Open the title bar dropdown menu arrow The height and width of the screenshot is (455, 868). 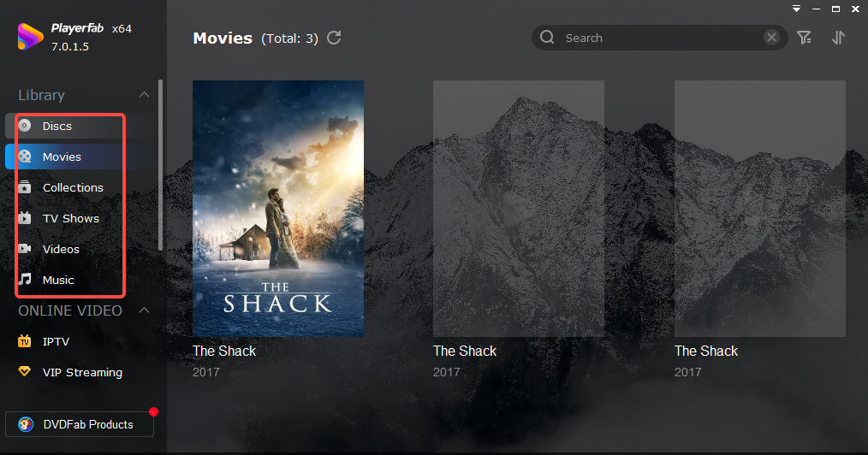tap(796, 9)
